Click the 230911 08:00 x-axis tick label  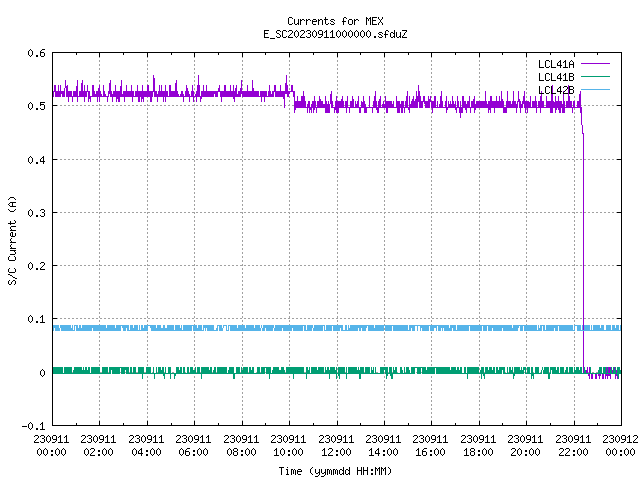[x=241, y=446]
